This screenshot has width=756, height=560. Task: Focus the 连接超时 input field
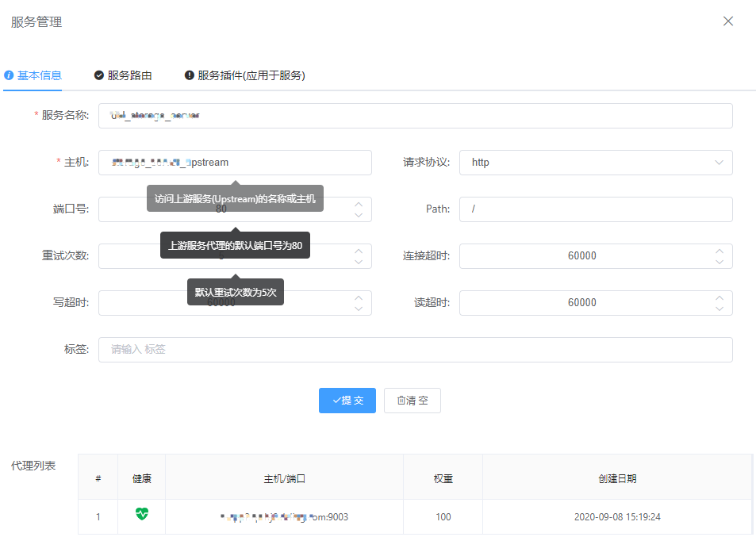tap(596, 256)
